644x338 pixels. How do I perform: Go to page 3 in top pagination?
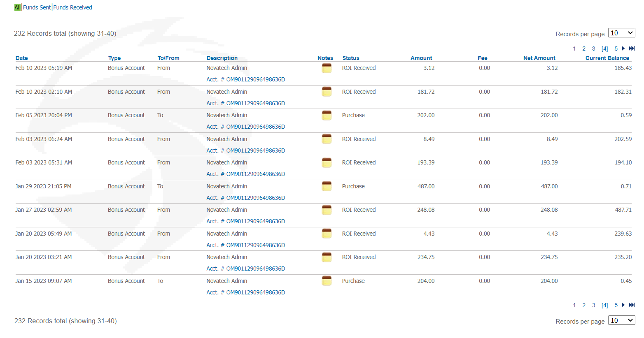(x=594, y=49)
